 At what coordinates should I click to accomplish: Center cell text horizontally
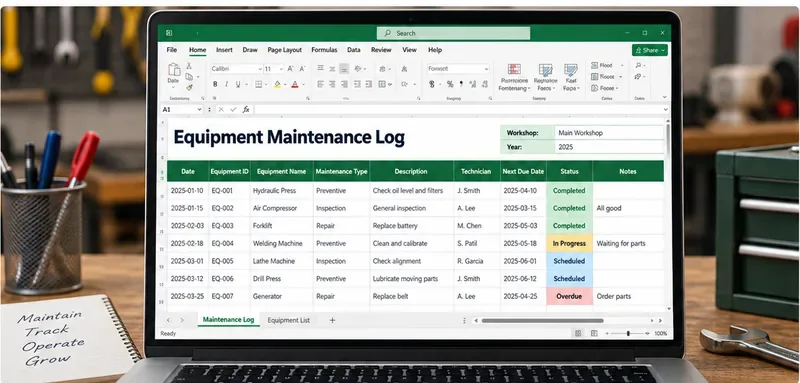[x=332, y=84]
